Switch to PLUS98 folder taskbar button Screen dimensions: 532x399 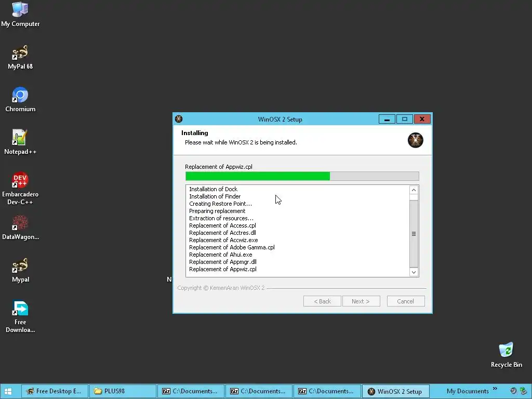[123, 391]
